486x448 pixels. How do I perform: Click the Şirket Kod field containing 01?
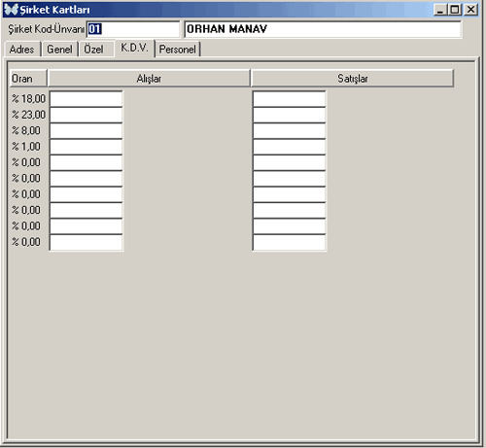click(133, 29)
